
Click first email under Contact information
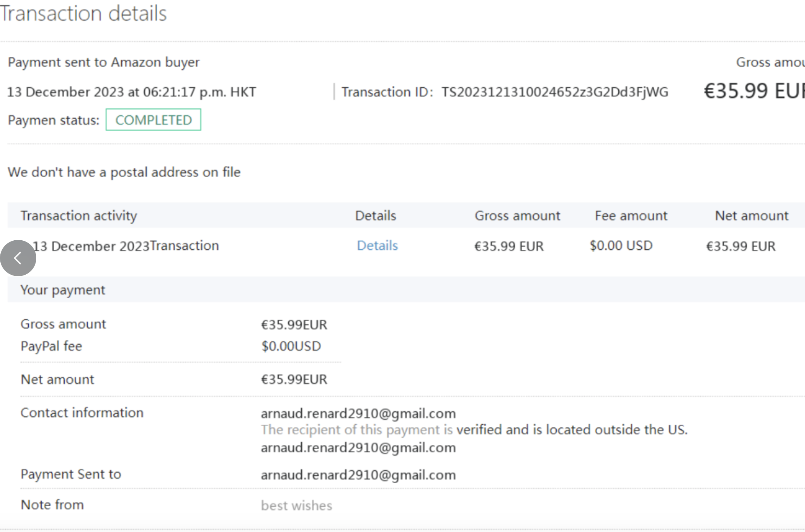(x=358, y=413)
